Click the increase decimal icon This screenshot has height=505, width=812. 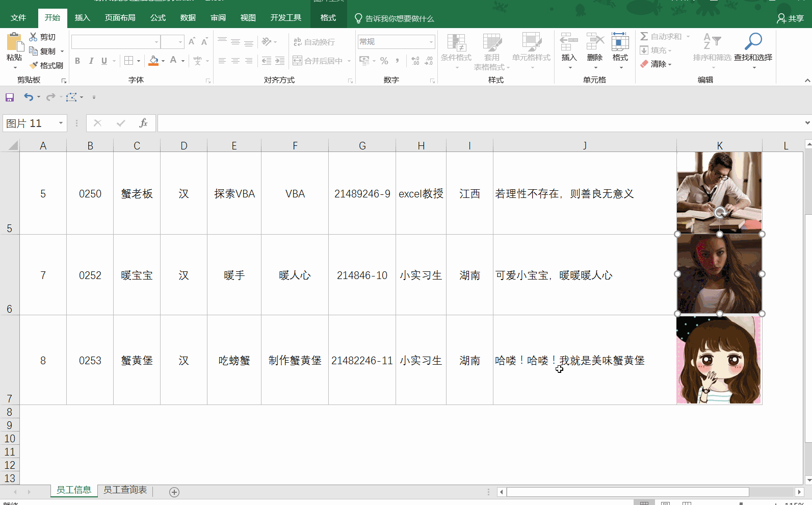click(x=415, y=61)
